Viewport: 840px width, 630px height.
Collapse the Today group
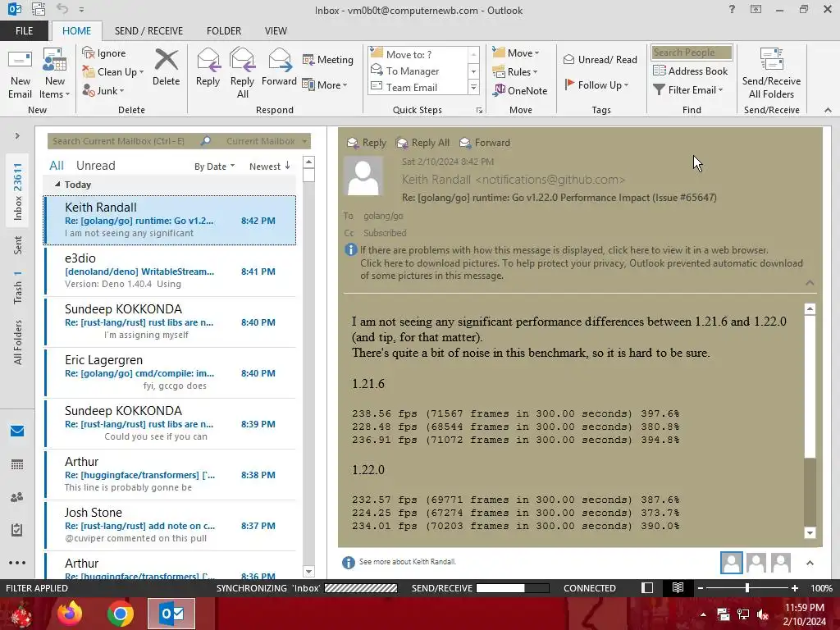coord(57,185)
